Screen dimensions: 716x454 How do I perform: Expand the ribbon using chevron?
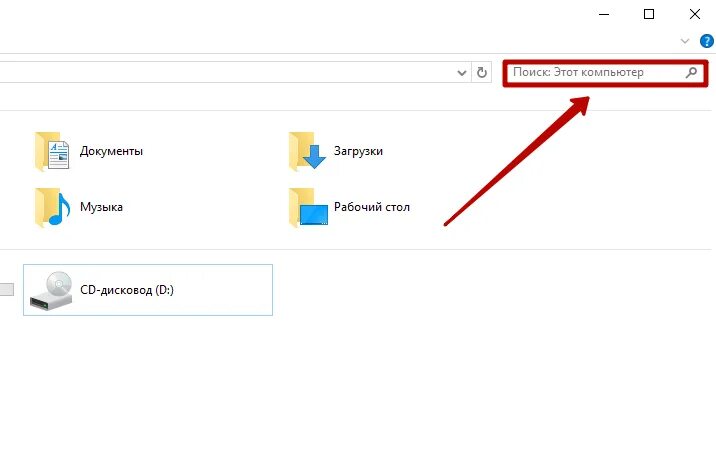684,41
